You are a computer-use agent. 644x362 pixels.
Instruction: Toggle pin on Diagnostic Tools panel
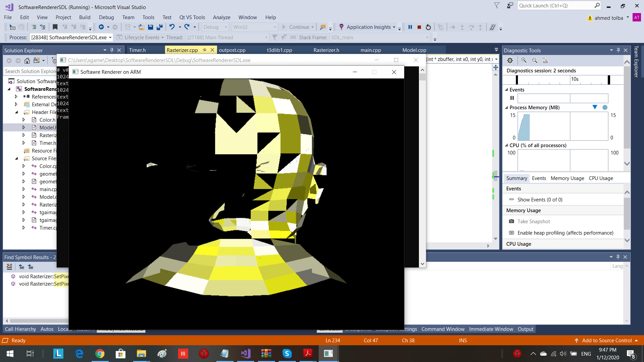coord(618,50)
